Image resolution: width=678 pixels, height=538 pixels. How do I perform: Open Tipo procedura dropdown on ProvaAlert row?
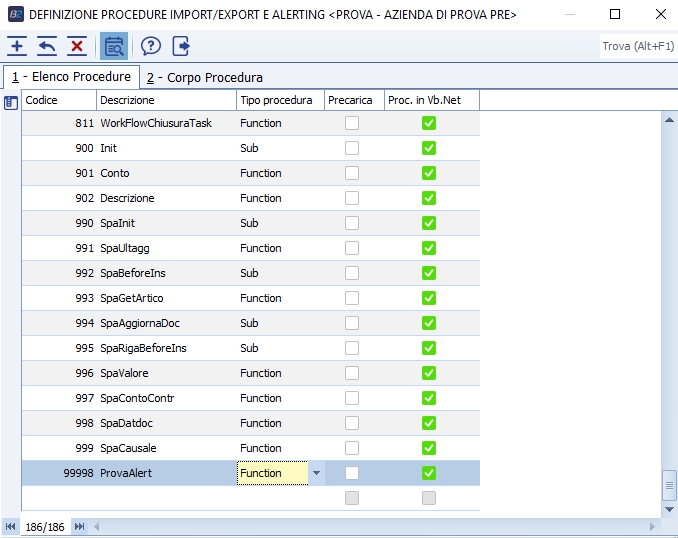pos(316,473)
